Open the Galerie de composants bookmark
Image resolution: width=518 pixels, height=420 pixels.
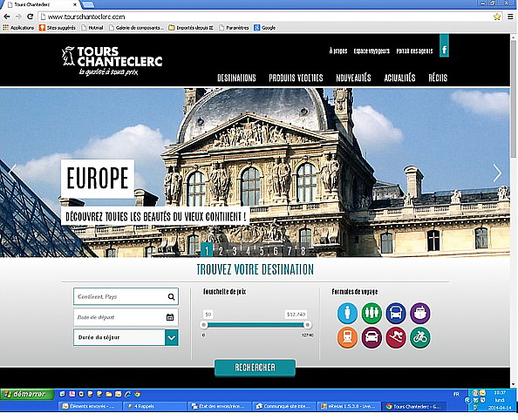(136, 28)
